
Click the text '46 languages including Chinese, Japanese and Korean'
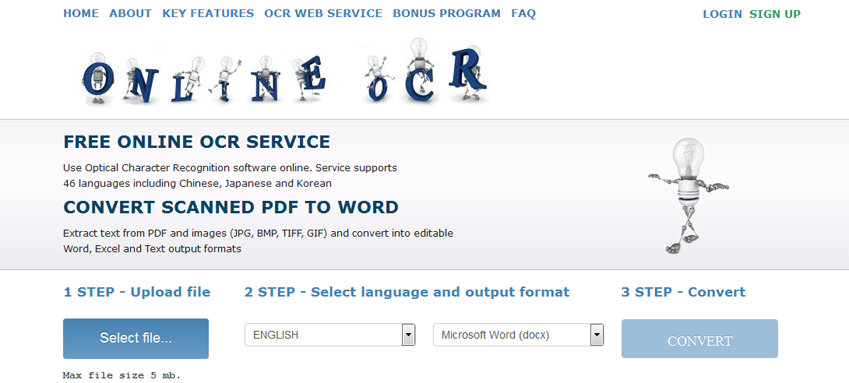[x=197, y=183]
